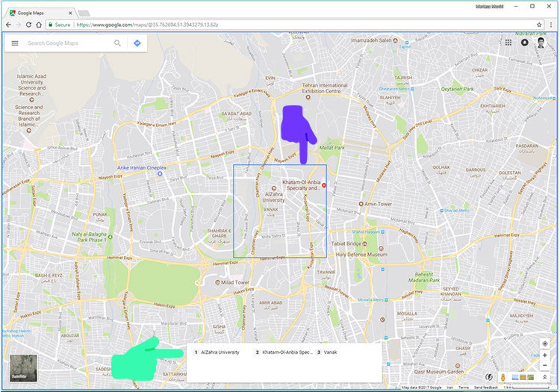Select the Street View pegman

point(503,377)
